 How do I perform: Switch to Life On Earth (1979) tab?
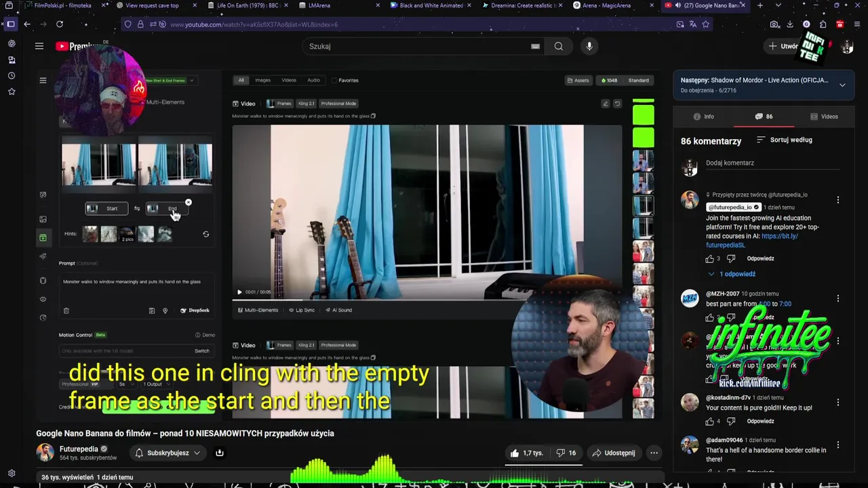pyautogui.click(x=248, y=5)
